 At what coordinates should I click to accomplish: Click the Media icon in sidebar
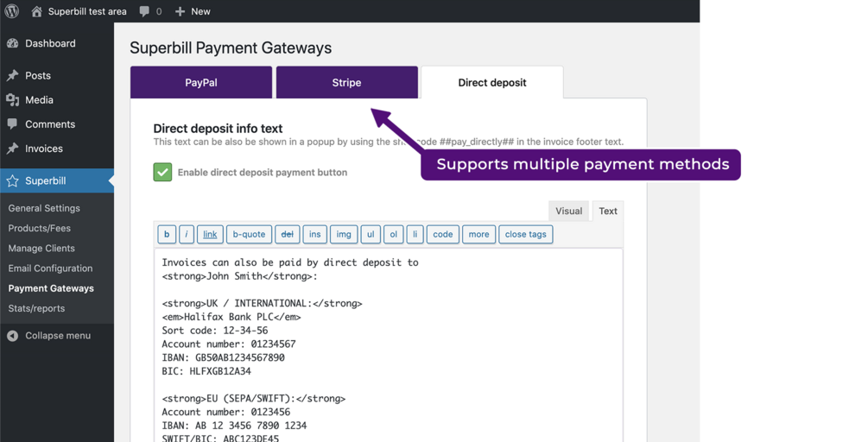click(x=12, y=99)
